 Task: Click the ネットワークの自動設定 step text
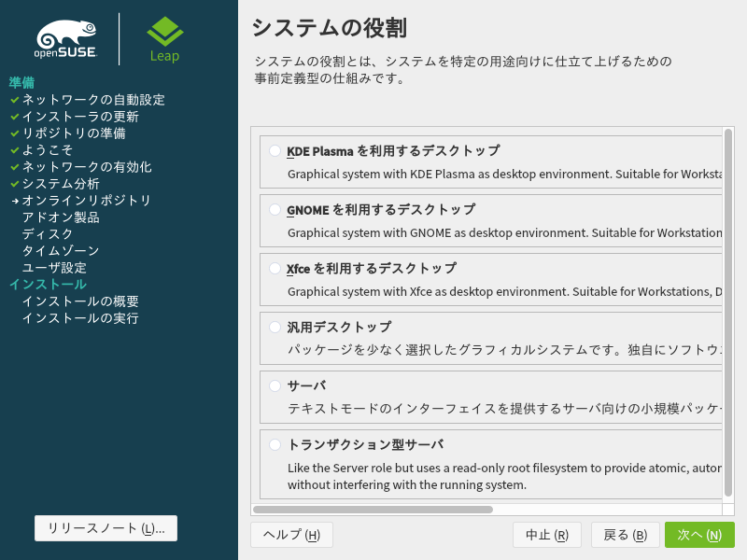(94, 100)
